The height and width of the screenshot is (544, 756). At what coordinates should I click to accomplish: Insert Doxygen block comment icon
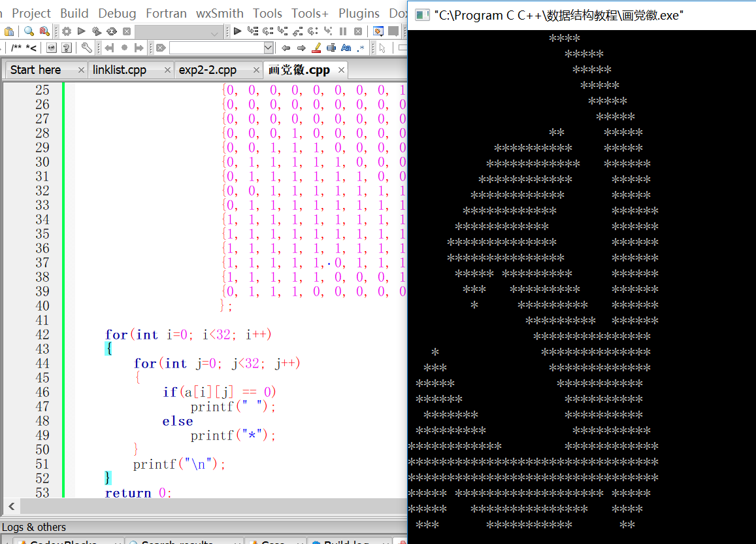coord(15,48)
